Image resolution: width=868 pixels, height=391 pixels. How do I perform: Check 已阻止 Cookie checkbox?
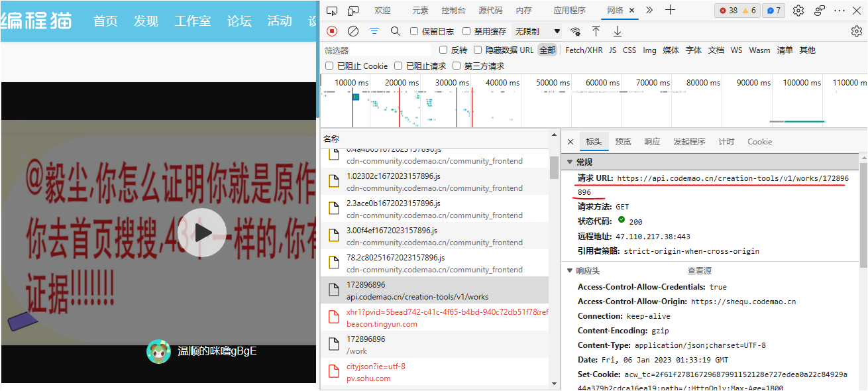(x=329, y=66)
